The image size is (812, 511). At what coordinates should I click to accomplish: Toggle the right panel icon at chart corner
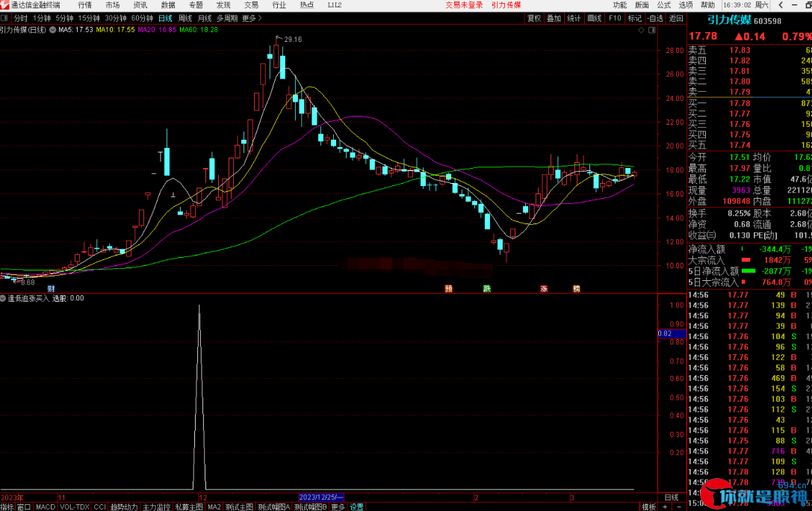[652, 30]
